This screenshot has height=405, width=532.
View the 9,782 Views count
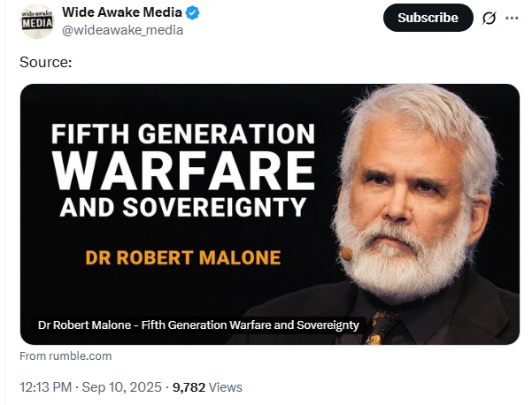(207, 386)
